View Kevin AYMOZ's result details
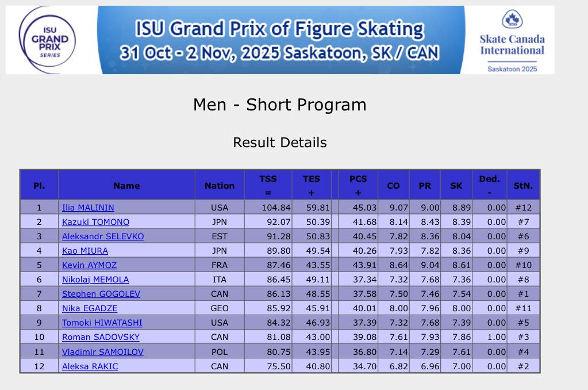 click(x=90, y=265)
